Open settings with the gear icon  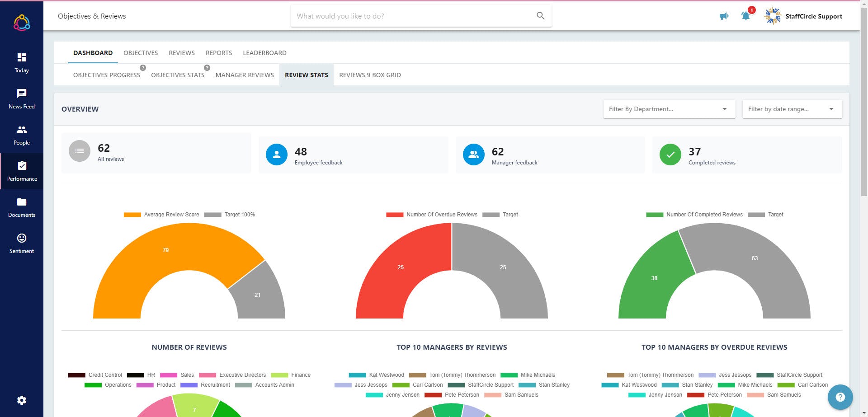22,400
